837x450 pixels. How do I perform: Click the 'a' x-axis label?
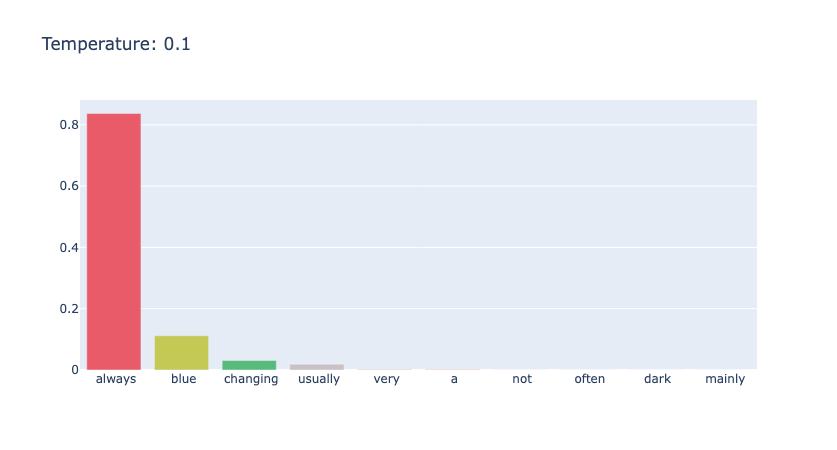click(454, 379)
